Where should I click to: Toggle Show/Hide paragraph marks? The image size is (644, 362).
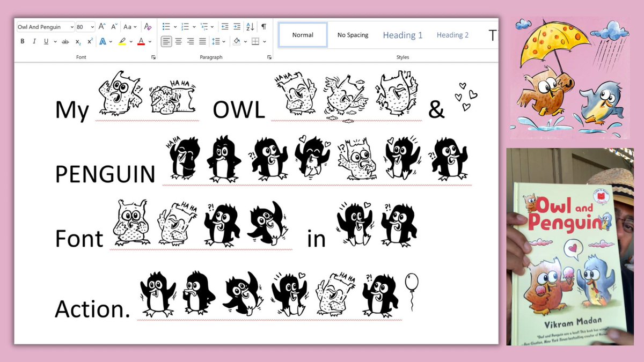264,26
